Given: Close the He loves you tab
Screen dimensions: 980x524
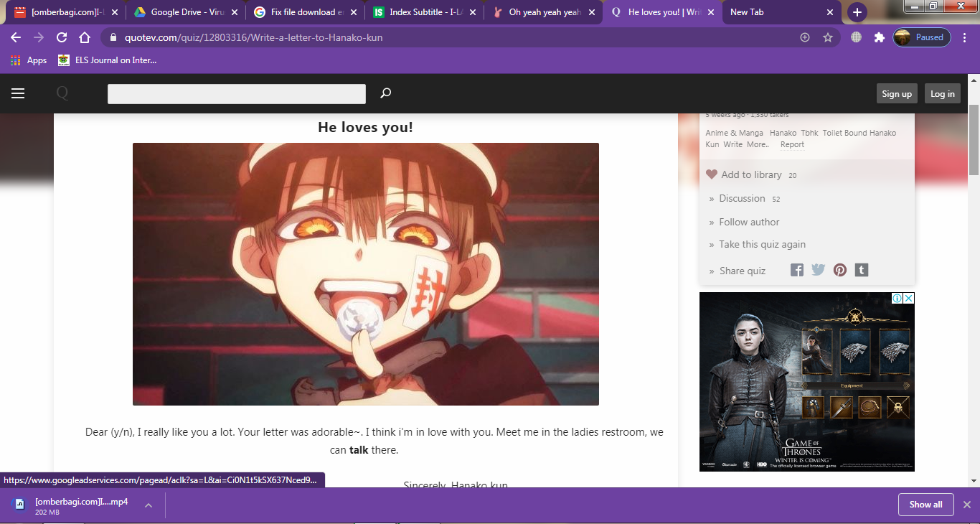Looking at the screenshot, I should point(710,12).
